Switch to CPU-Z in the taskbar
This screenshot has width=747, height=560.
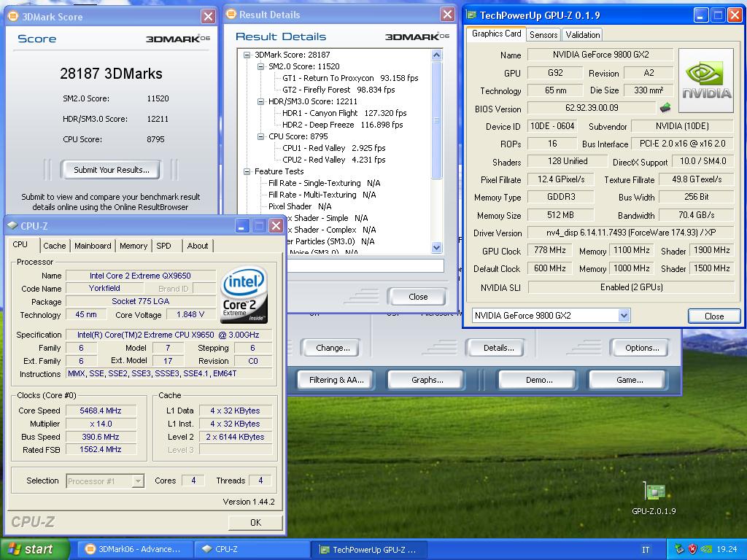click(251, 550)
